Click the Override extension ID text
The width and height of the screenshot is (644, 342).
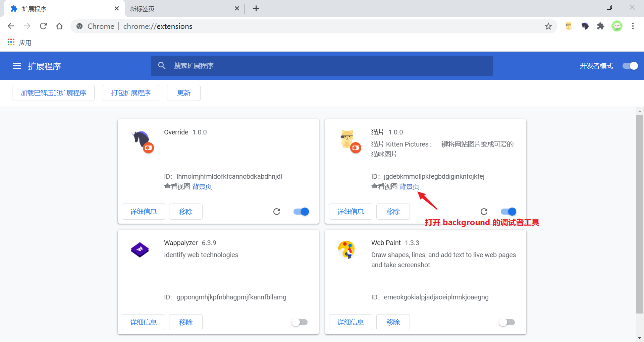tap(223, 176)
